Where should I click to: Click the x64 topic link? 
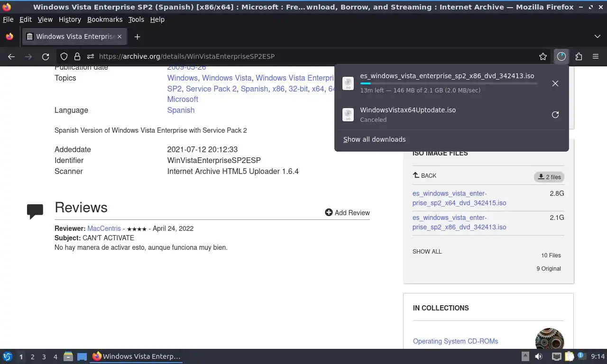click(x=318, y=89)
